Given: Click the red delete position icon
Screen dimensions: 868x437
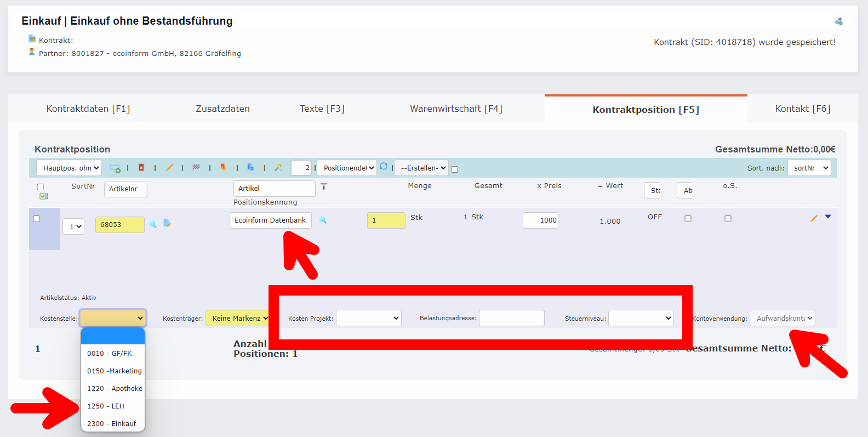Looking at the screenshot, I should click(141, 167).
